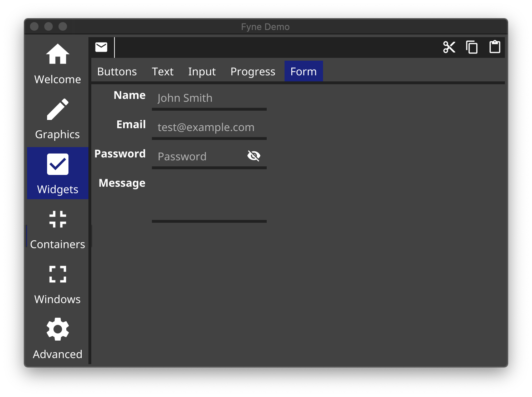Click the Copy toolbar icon
Screen dimensions: 532x397
click(472, 47)
